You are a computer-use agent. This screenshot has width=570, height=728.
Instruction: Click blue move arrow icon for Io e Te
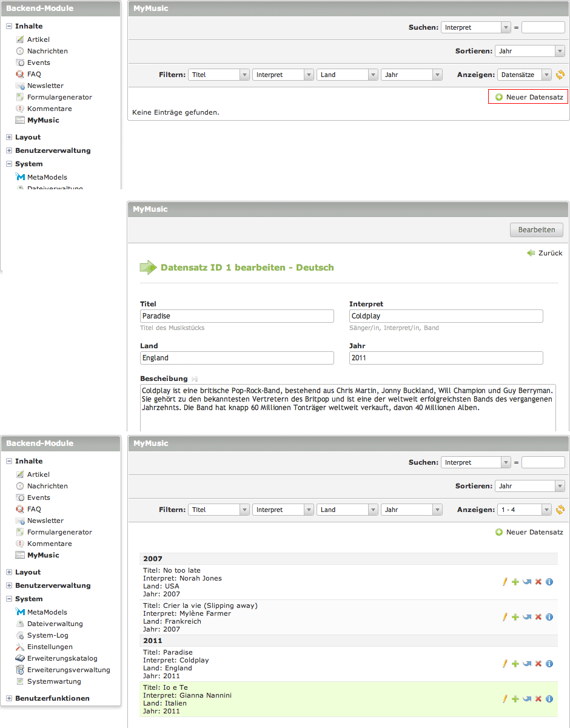[527, 699]
